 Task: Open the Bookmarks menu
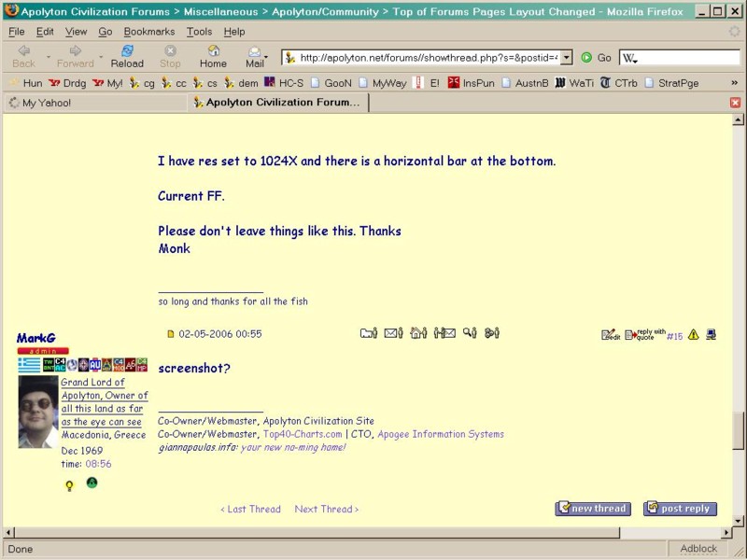[148, 31]
